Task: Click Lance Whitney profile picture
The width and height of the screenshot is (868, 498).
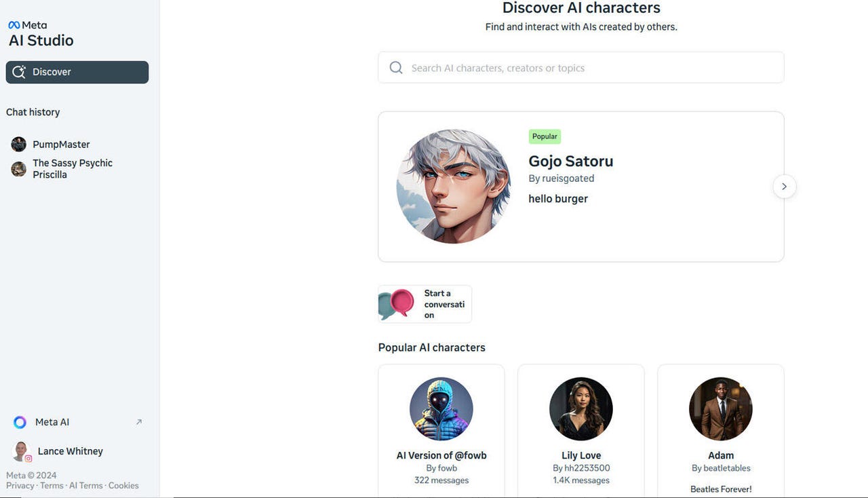Action: pyautogui.click(x=21, y=451)
